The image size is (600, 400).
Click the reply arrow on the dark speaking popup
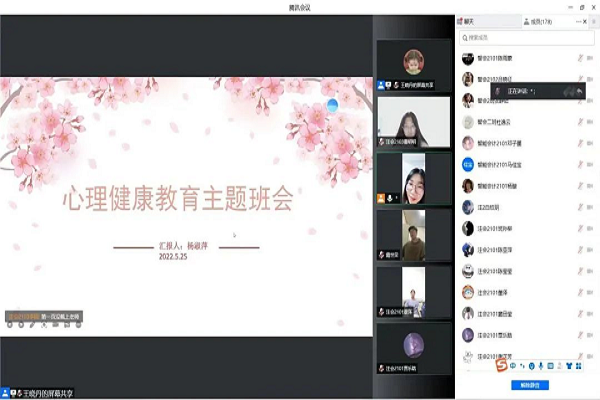(578, 91)
